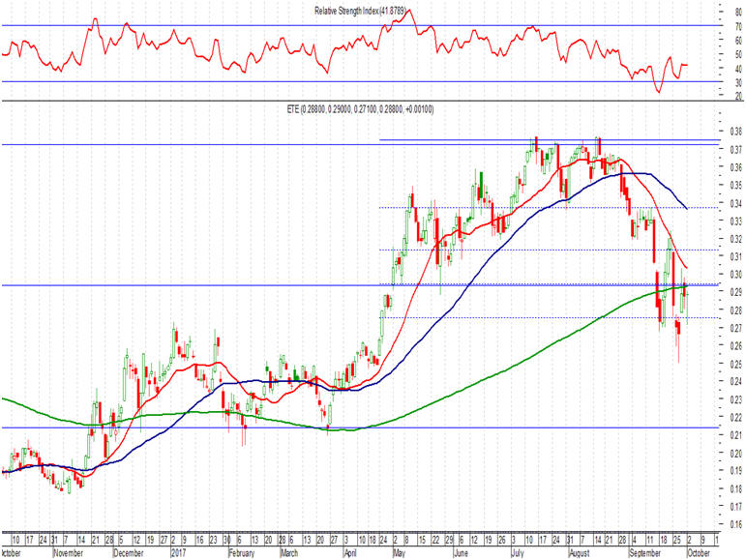Click the RSI axis label 20
Image resolution: width=746 pixels, height=560 pixels.
(x=738, y=97)
